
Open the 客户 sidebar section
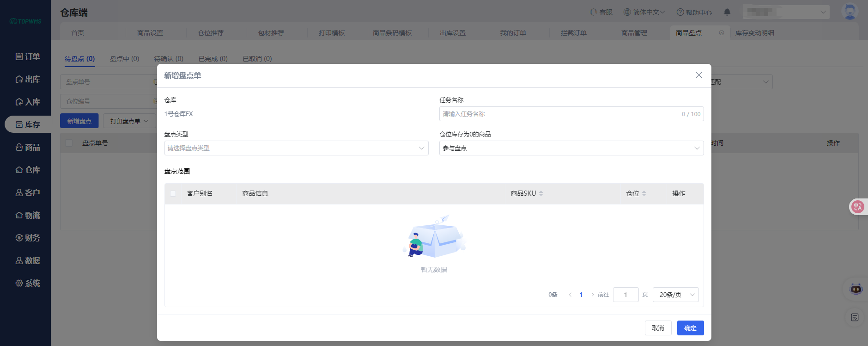pos(28,192)
